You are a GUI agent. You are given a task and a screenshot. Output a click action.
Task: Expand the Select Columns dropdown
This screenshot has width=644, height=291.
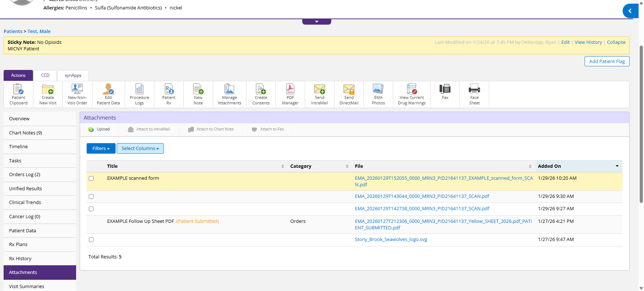click(140, 149)
